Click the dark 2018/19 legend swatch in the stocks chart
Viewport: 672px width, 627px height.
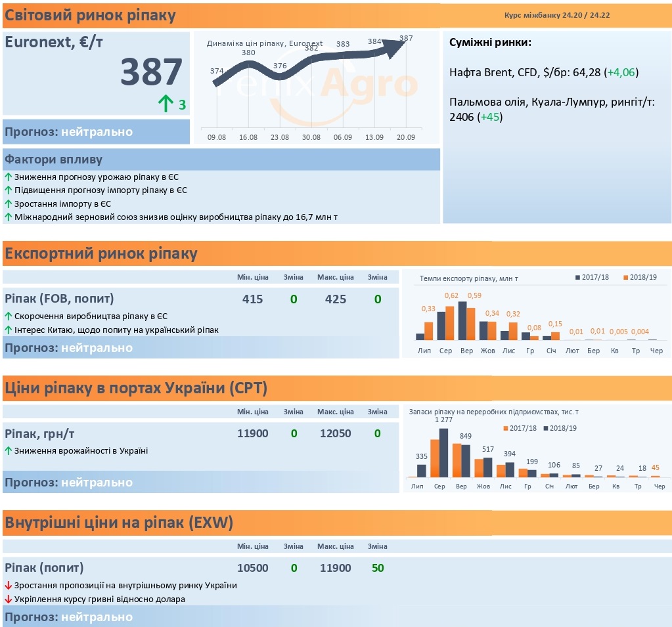tap(546, 428)
